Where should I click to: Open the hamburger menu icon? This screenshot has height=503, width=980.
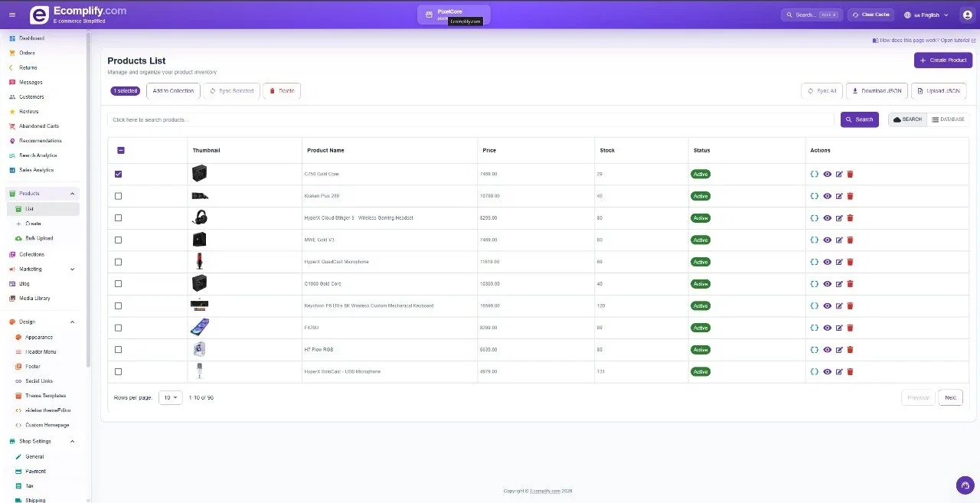(x=12, y=15)
